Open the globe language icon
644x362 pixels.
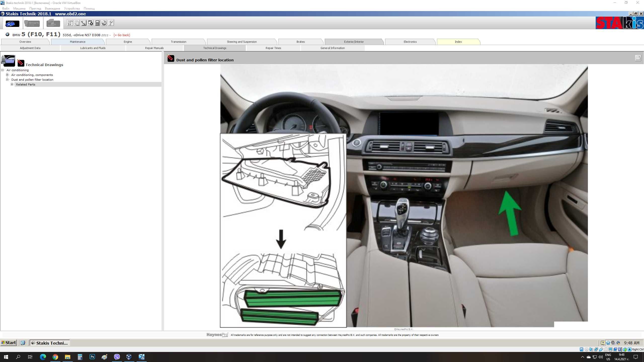pyautogui.click(x=104, y=23)
